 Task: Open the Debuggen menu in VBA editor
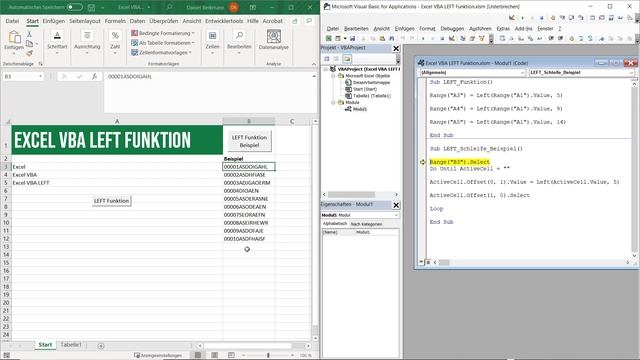tap(452, 29)
